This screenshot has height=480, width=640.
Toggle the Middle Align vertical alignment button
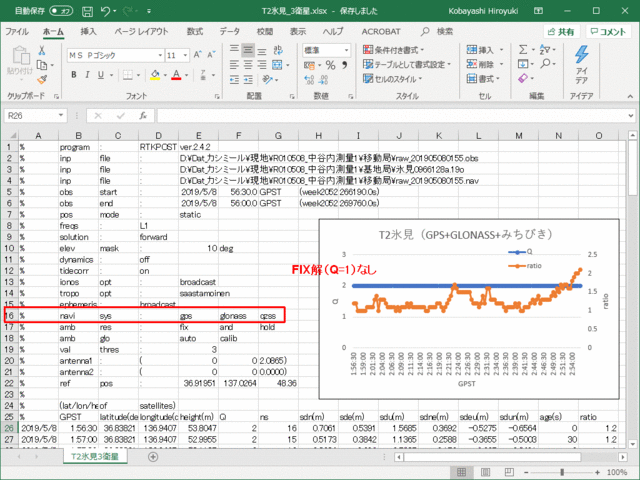pos(248,50)
